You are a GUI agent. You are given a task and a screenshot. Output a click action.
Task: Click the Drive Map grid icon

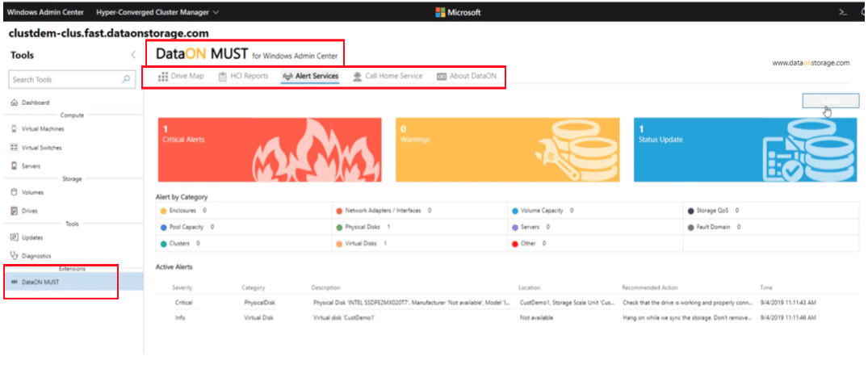click(x=163, y=77)
